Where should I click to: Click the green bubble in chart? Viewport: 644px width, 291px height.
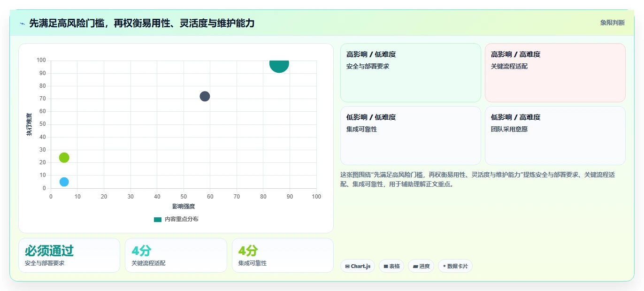(64, 157)
